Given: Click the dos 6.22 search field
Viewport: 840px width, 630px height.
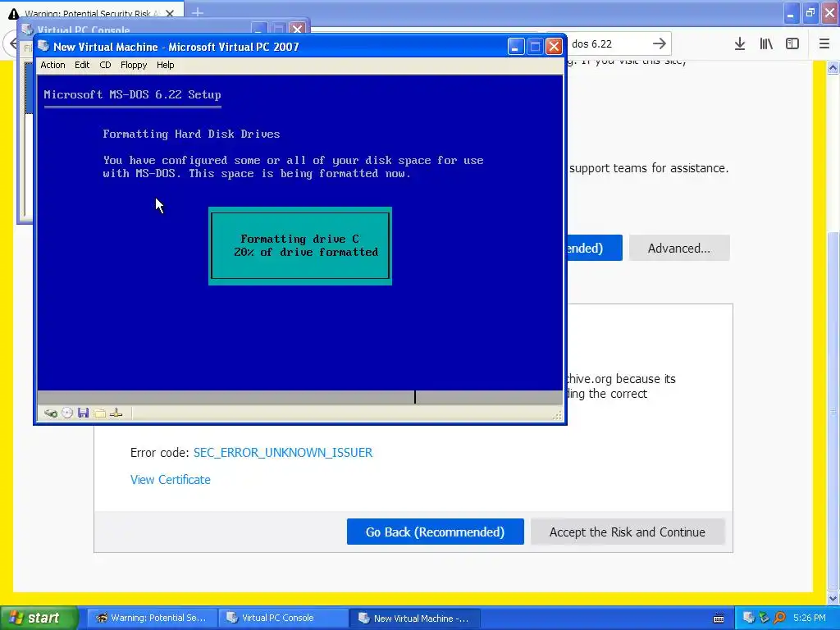Looking at the screenshot, I should (x=608, y=44).
